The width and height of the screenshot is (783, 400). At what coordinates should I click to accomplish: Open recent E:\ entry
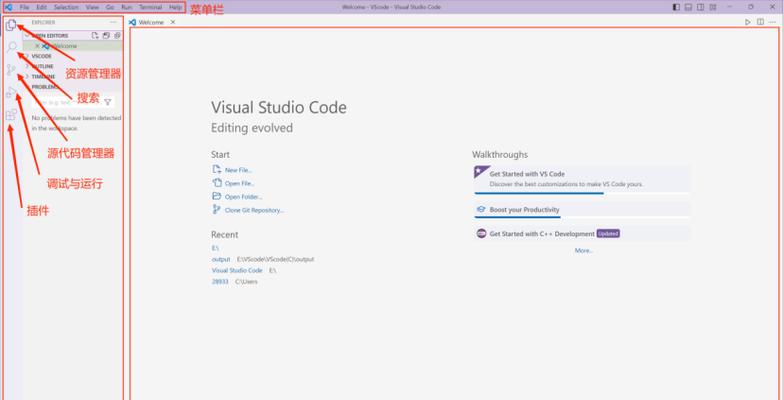click(215, 248)
